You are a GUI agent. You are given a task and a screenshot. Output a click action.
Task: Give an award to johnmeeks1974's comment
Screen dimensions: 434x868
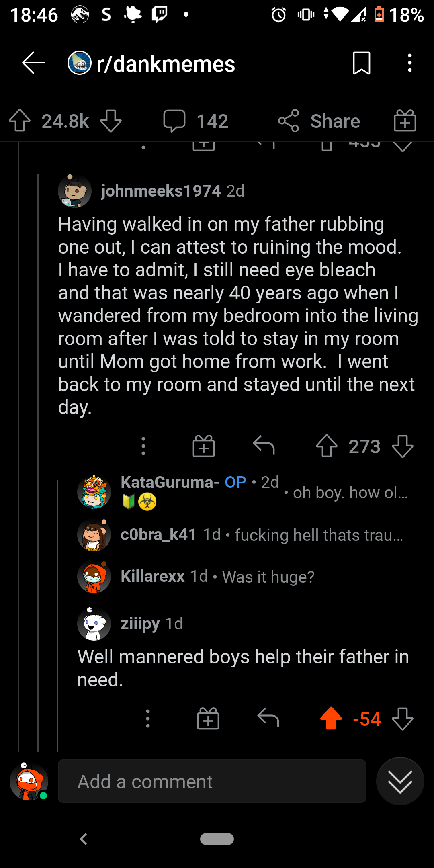pos(204,445)
